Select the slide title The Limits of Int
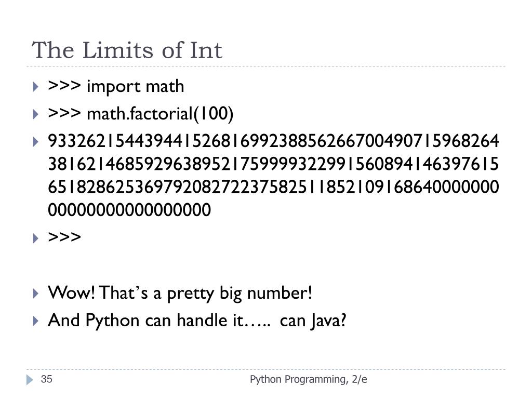 (127, 50)
